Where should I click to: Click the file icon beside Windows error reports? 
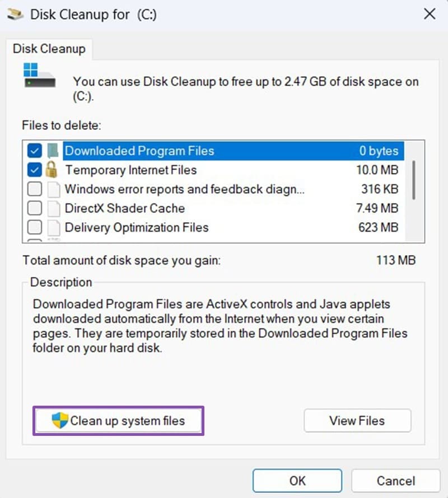point(54,189)
